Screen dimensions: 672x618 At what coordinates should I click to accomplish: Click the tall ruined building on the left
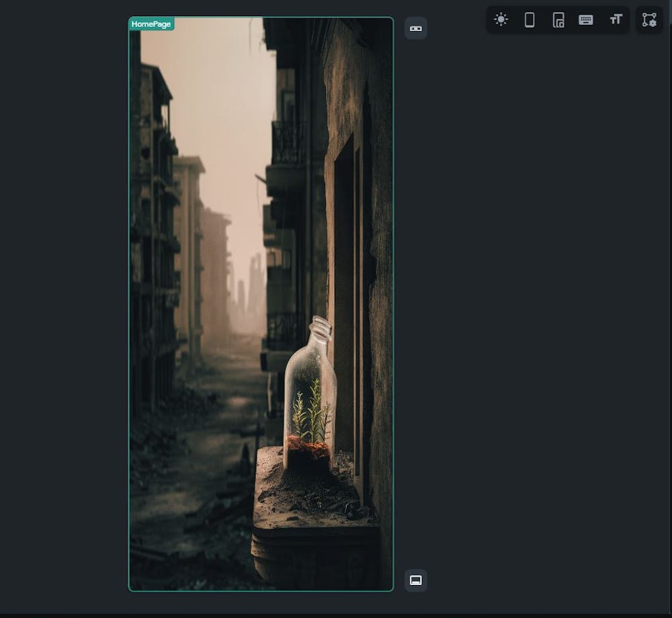click(x=156, y=235)
